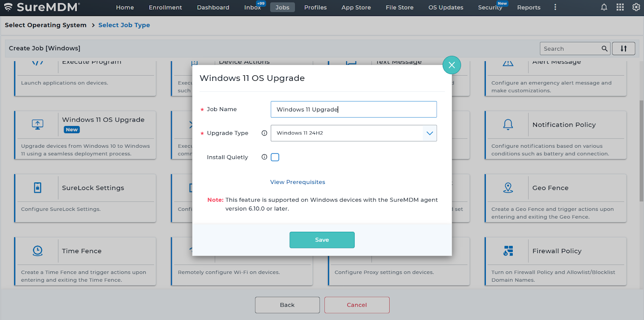Select the Jobs tab
644x320 pixels.
click(x=282, y=7)
